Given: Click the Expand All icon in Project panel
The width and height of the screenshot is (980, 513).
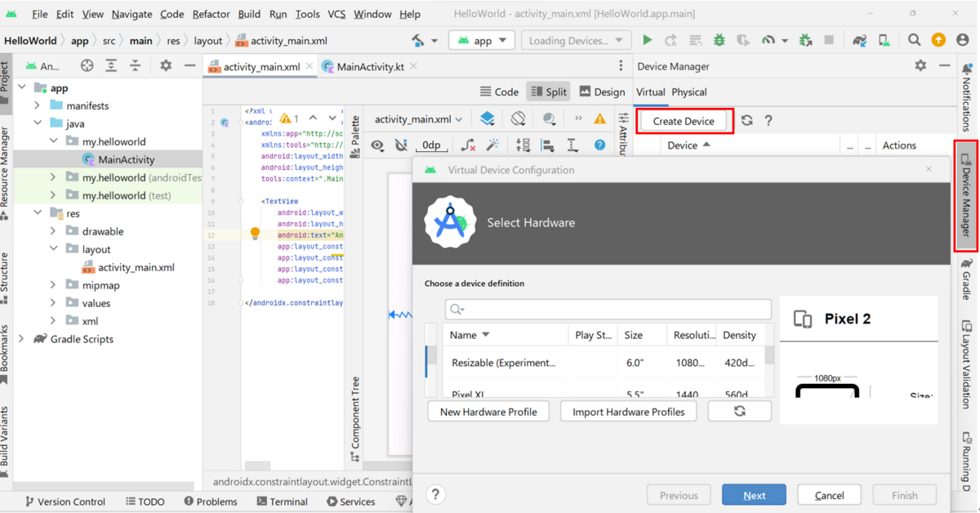Looking at the screenshot, I should coord(111,66).
